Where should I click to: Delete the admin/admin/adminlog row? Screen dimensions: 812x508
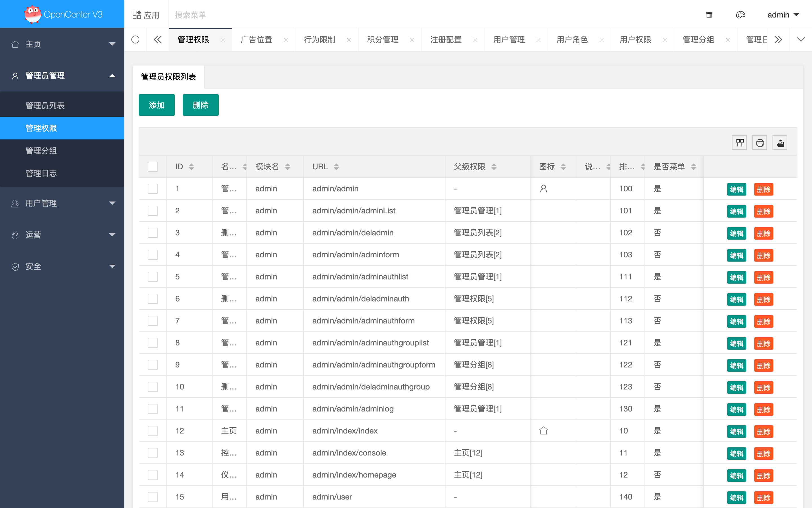click(764, 410)
